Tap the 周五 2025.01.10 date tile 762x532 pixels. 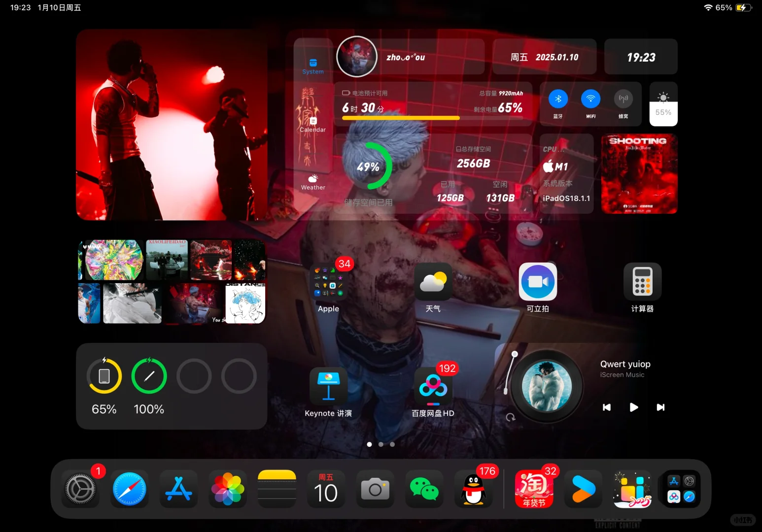[545, 57]
